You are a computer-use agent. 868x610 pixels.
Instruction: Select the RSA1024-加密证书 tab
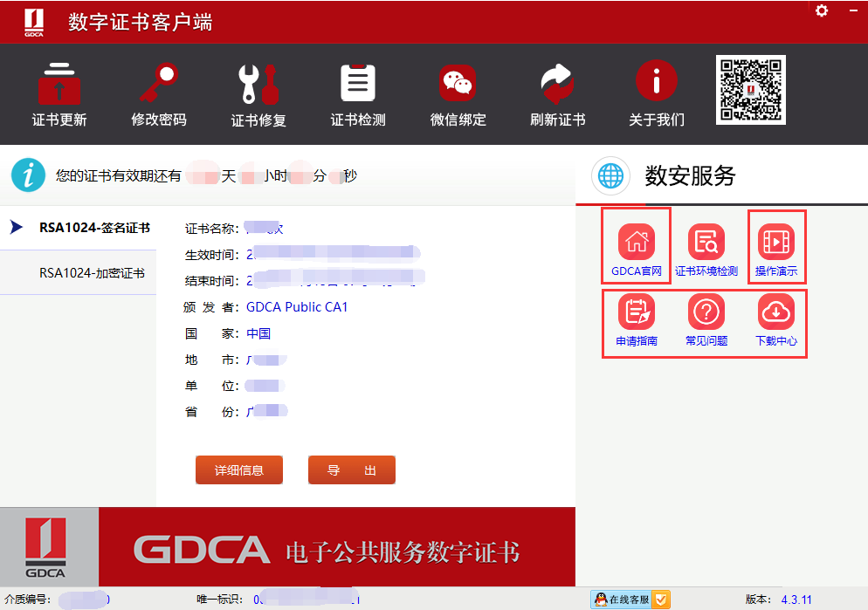click(x=78, y=272)
